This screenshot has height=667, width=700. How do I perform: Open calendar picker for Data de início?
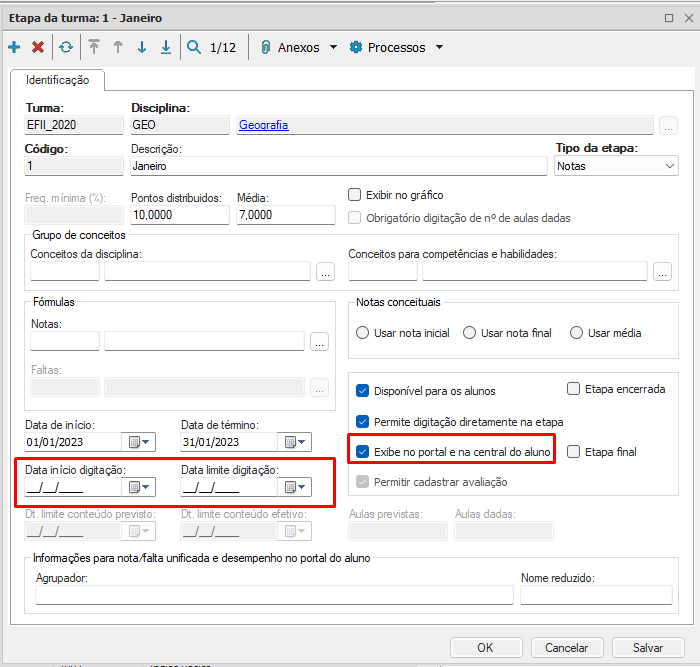click(138, 441)
